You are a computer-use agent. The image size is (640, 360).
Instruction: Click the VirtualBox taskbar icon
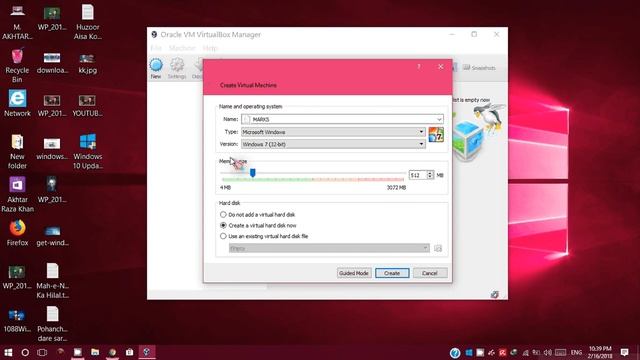point(147,352)
